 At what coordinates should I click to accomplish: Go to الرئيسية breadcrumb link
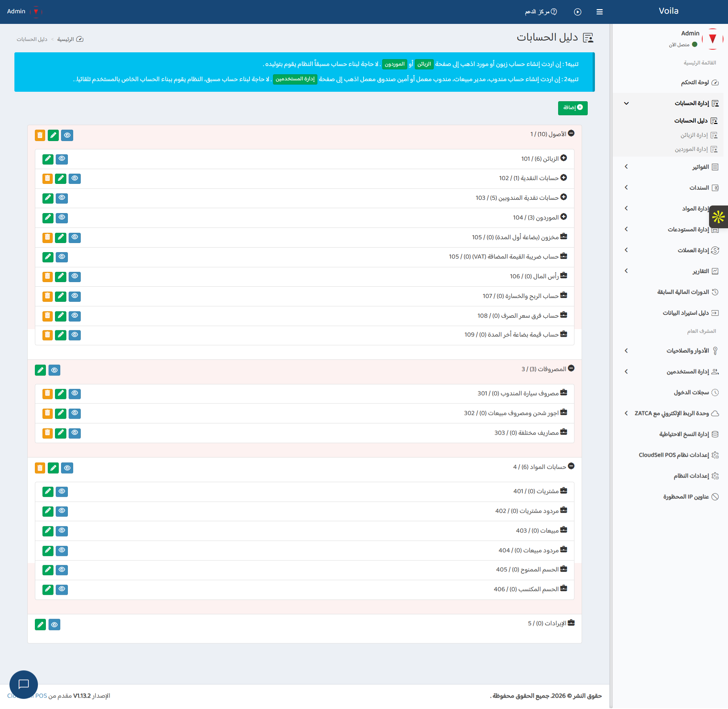(x=70, y=39)
